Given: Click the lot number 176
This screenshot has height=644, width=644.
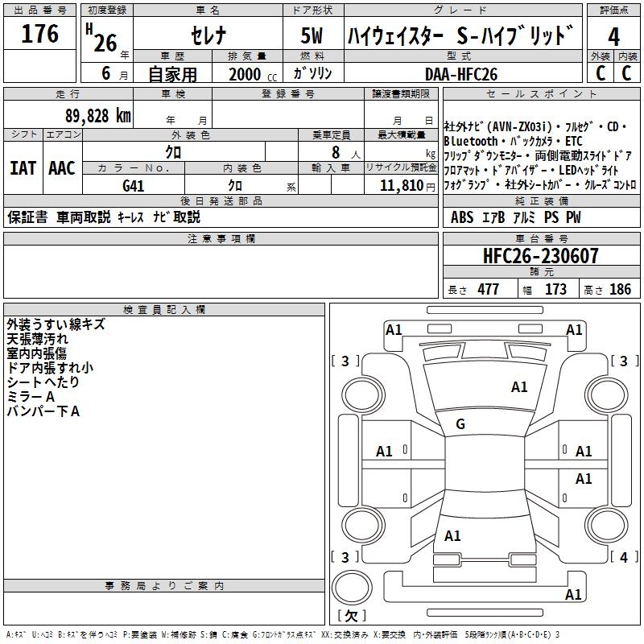Looking at the screenshot, I should pyautogui.click(x=39, y=34).
